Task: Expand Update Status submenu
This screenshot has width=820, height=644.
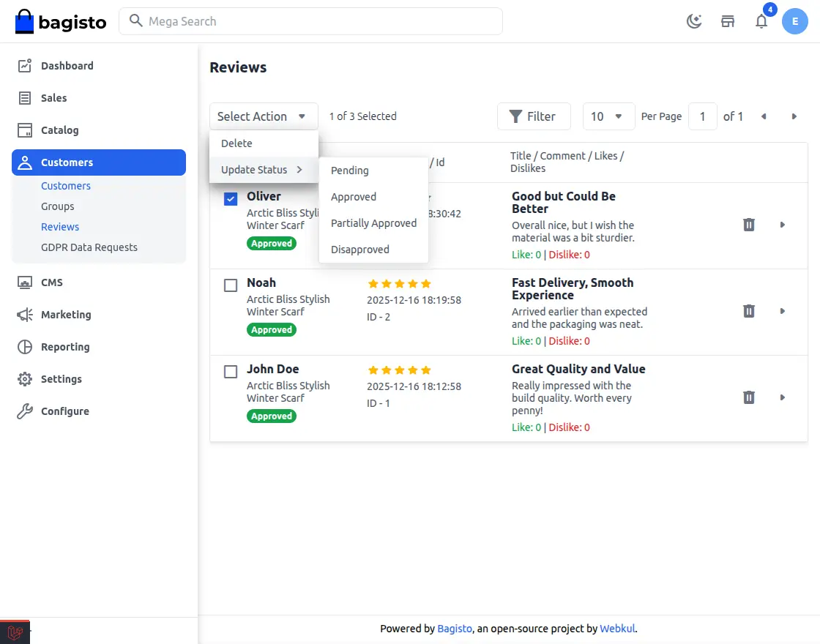Action: tap(263, 170)
